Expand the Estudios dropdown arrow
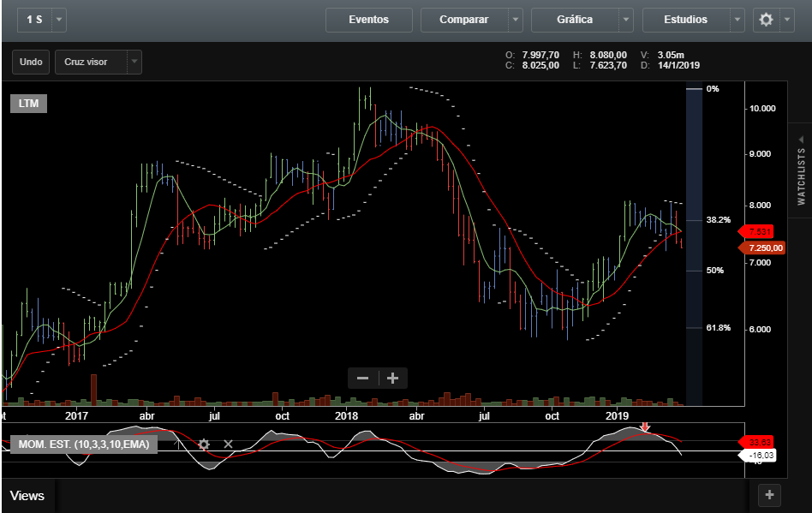 coord(737,20)
